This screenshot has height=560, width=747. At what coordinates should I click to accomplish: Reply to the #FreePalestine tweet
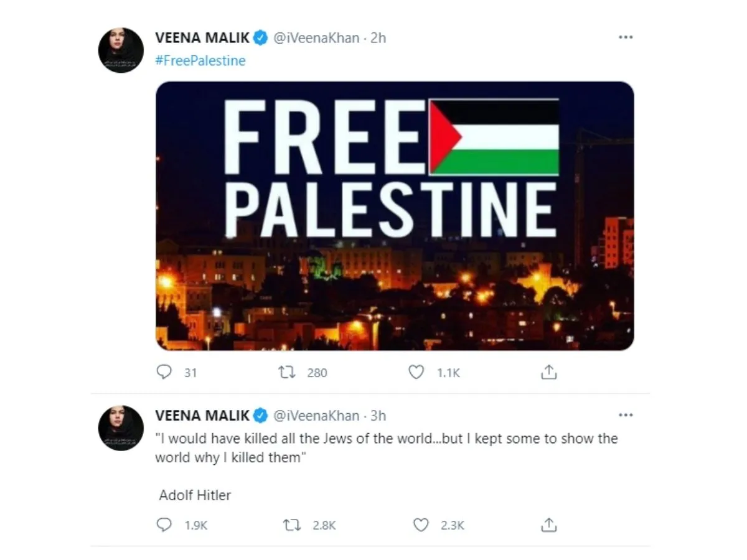(164, 372)
